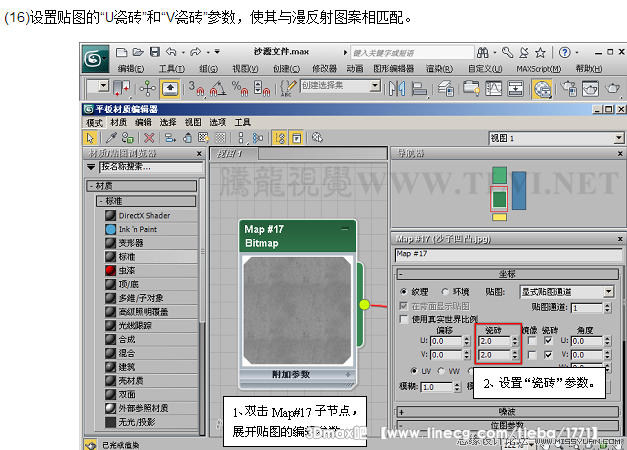
Task: Open the MAXScript(M) menu
Action: [x=538, y=69]
